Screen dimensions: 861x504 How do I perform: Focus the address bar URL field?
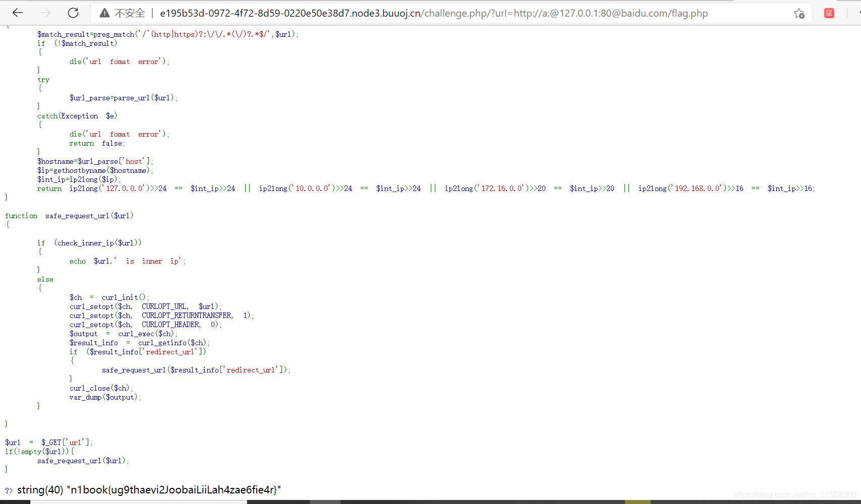(434, 13)
